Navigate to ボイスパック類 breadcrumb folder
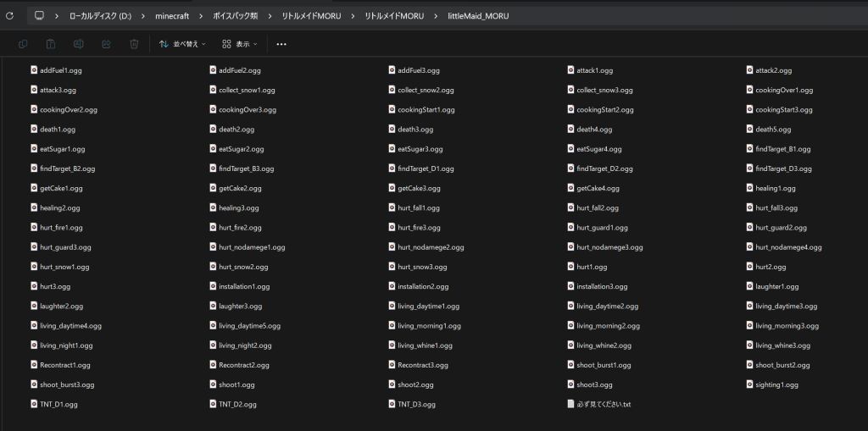Image resolution: width=868 pixels, height=431 pixels. tap(234, 16)
